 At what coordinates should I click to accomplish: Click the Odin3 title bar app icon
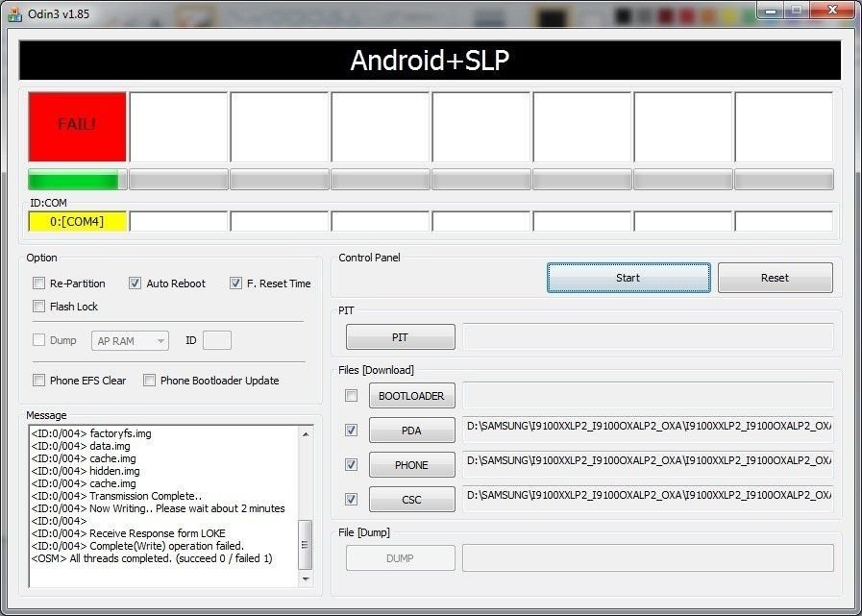coord(14,13)
